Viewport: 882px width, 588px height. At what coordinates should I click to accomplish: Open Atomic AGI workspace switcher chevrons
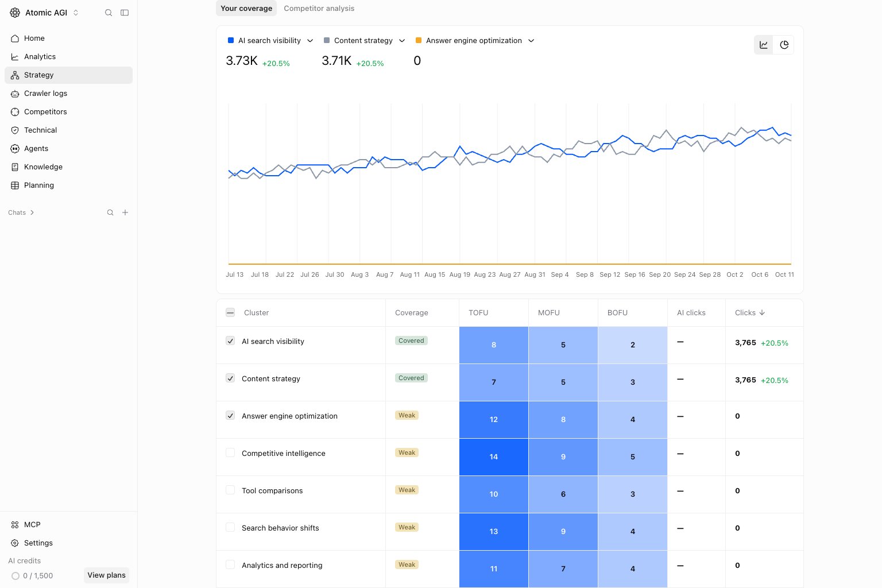(76, 13)
